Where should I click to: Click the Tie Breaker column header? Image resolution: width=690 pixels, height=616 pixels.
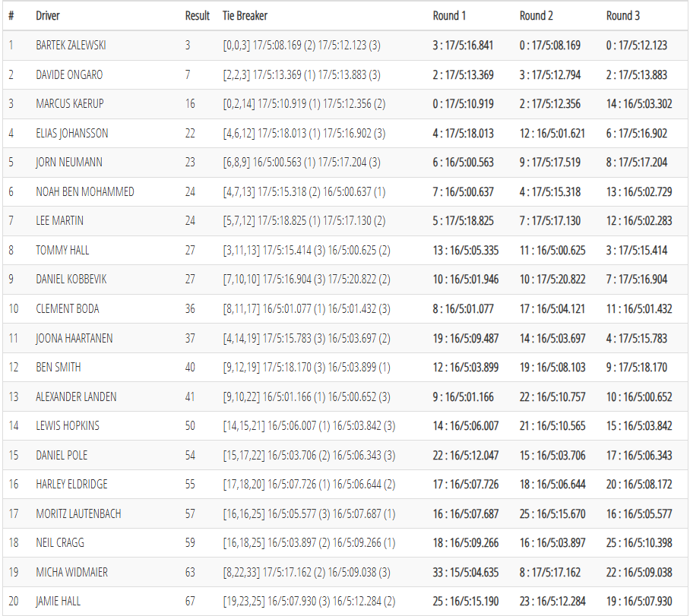click(x=245, y=16)
